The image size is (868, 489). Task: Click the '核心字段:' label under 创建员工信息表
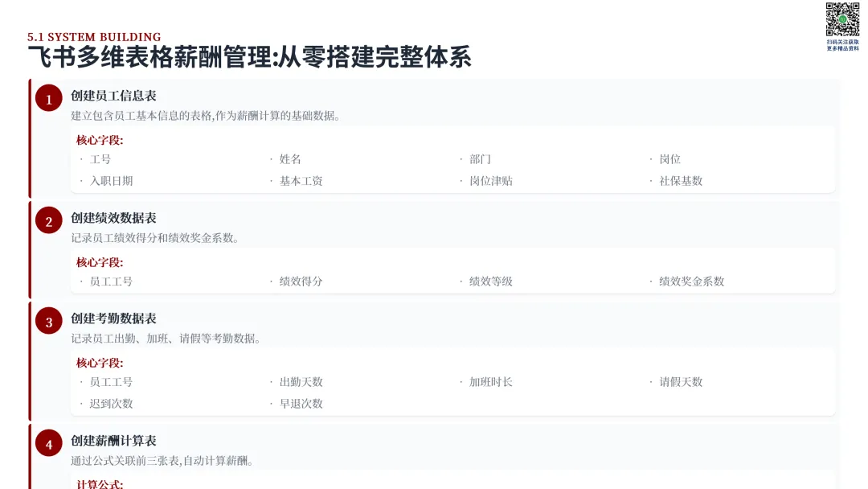tap(100, 140)
